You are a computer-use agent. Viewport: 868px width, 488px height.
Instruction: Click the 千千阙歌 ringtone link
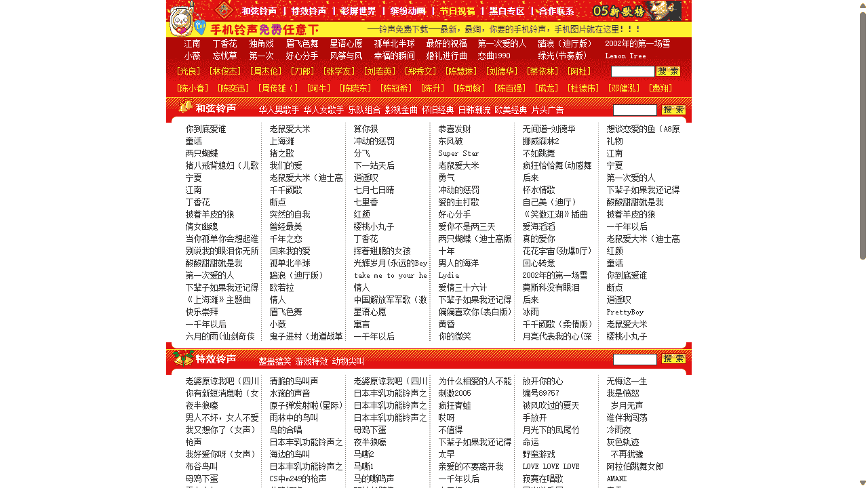pyautogui.click(x=287, y=189)
